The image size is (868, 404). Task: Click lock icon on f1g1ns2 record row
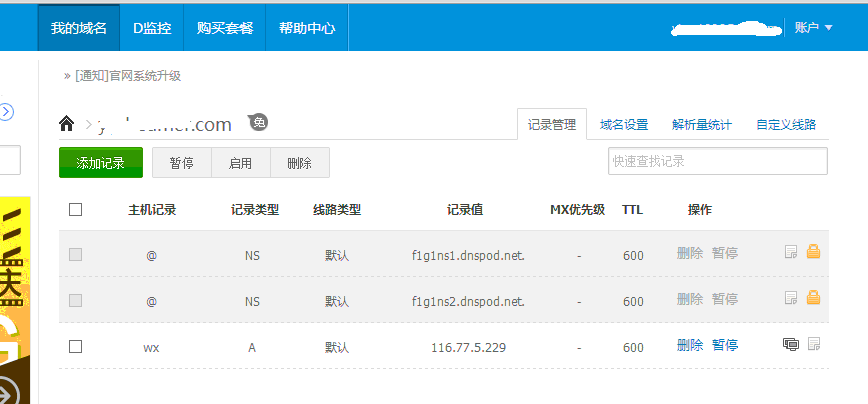(x=813, y=298)
